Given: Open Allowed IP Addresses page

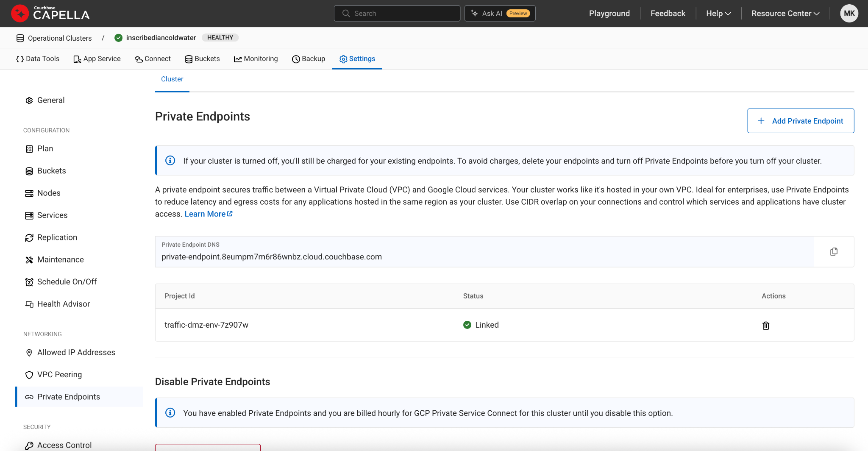Looking at the screenshot, I should pyautogui.click(x=76, y=353).
